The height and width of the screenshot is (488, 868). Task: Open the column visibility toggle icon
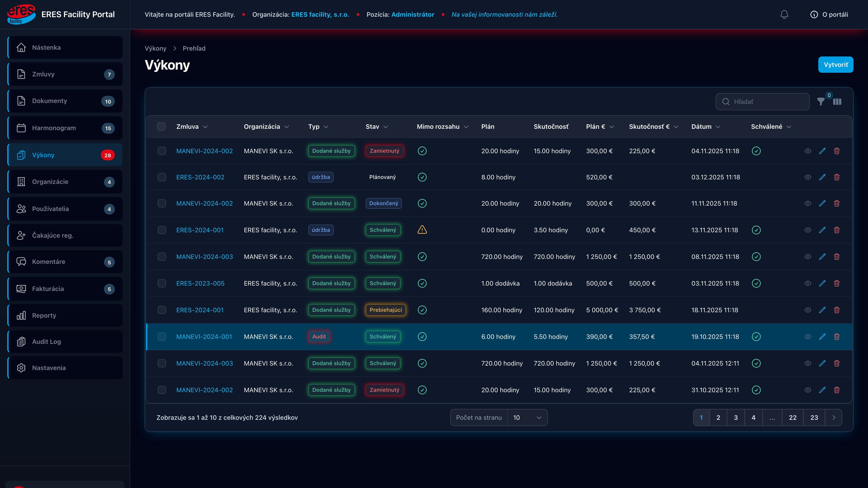click(x=837, y=102)
